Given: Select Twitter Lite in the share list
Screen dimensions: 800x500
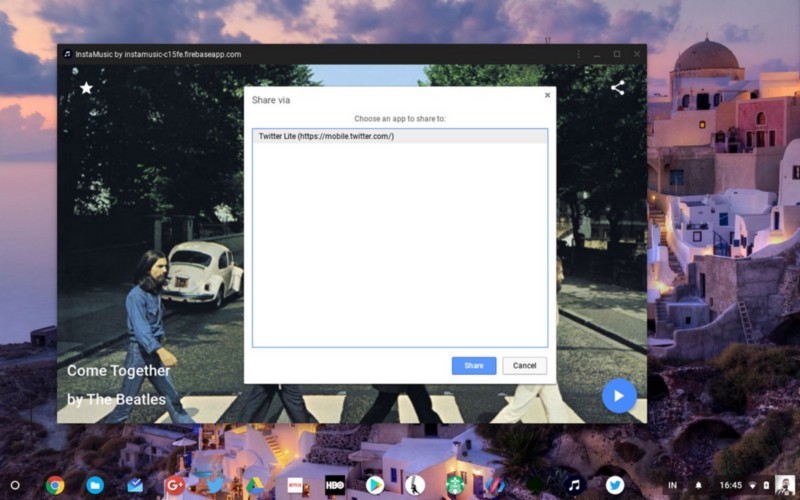Looking at the screenshot, I should [400, 136].
